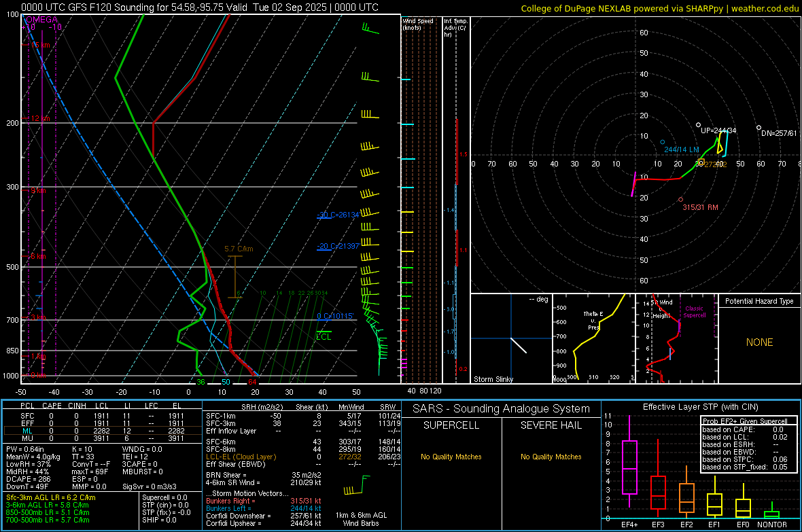Click the DN=257/61 hodograph label

779,133
